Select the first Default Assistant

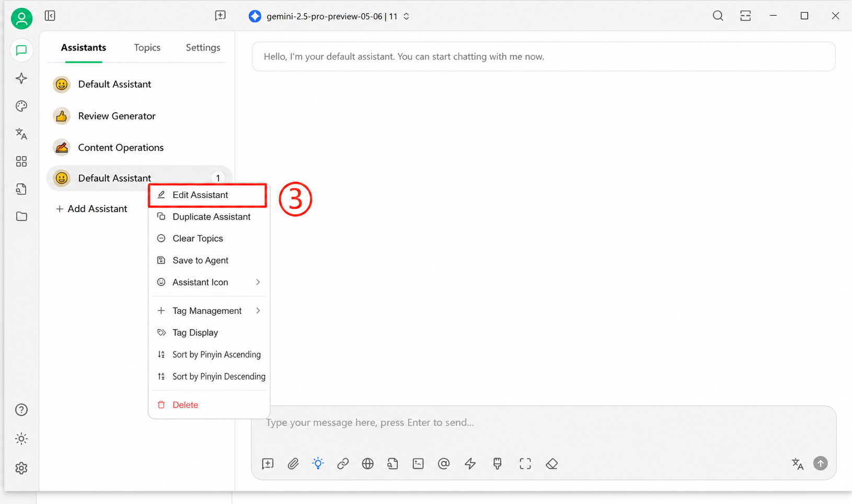pos(139,84)
